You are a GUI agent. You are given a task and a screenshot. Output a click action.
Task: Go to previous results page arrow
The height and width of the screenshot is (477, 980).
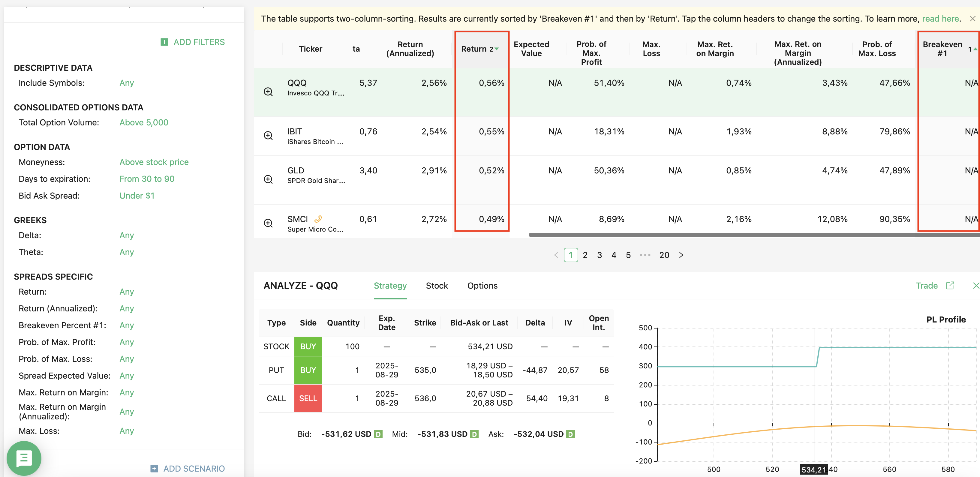556,255
